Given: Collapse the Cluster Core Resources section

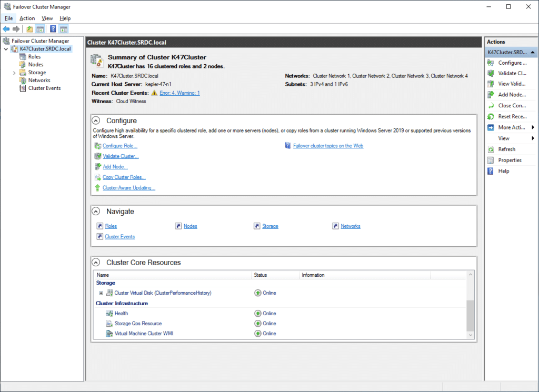Looking at the screenshot, I should pos(96,263).
